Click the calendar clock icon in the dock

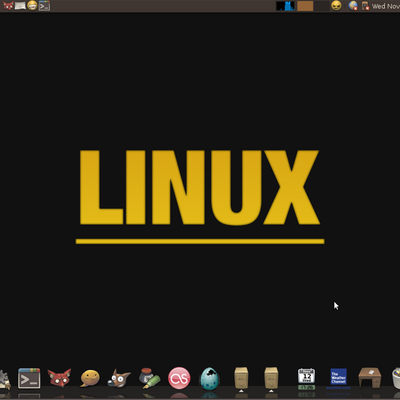point(306,379)
